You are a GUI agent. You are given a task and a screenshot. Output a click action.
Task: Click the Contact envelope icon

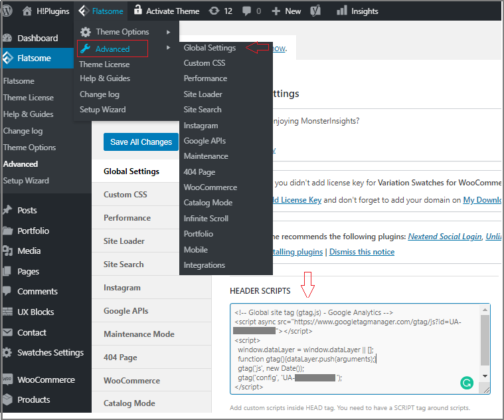7,332
